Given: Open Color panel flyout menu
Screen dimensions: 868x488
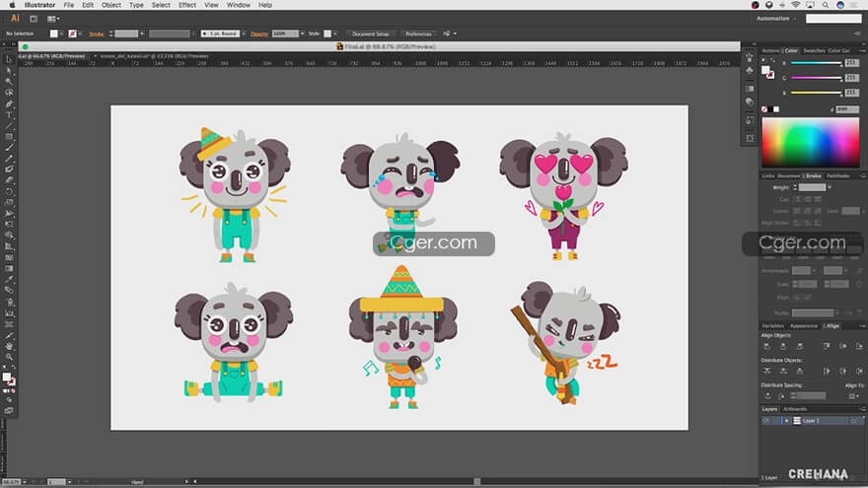Looking at the screenshot, I should 862,50.
